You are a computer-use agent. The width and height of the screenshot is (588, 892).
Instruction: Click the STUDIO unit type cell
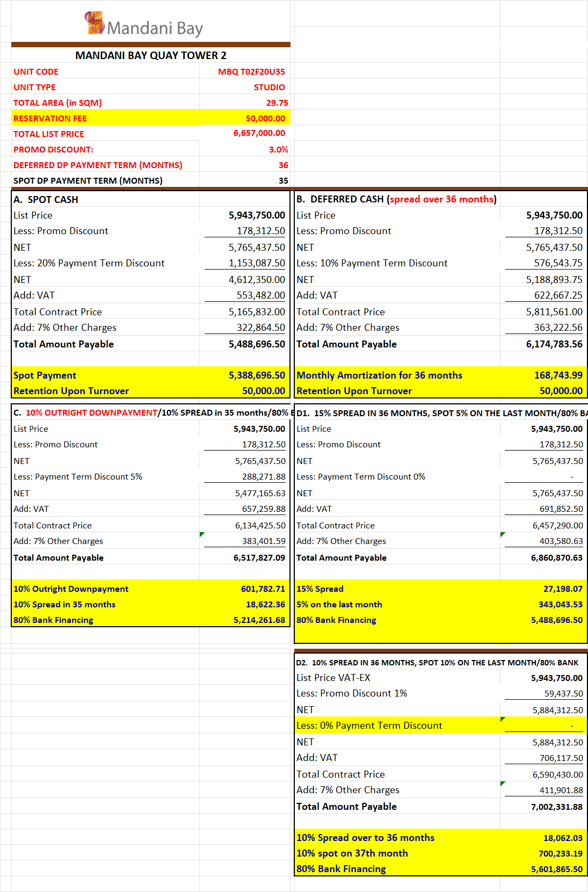268,88
